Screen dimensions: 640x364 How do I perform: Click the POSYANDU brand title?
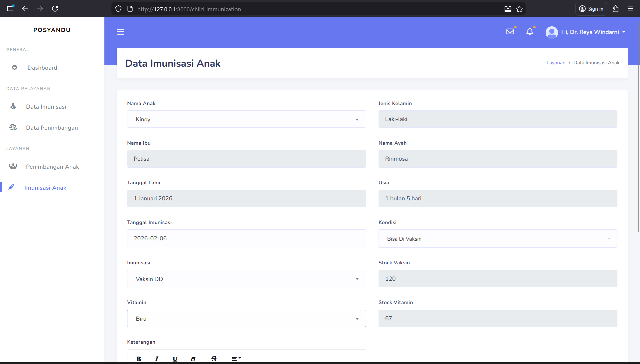(52, 30)
